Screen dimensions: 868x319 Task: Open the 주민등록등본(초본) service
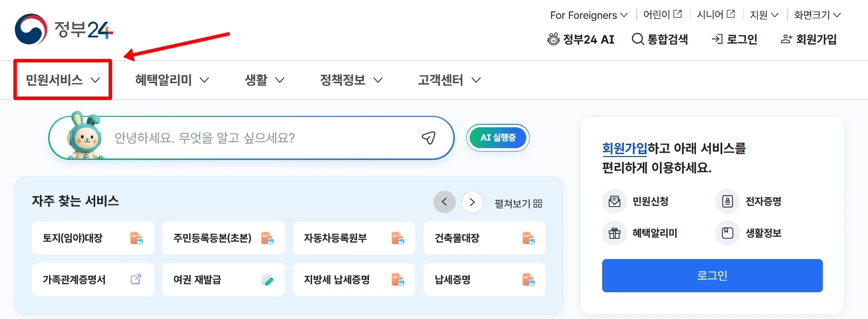[223, 238]
